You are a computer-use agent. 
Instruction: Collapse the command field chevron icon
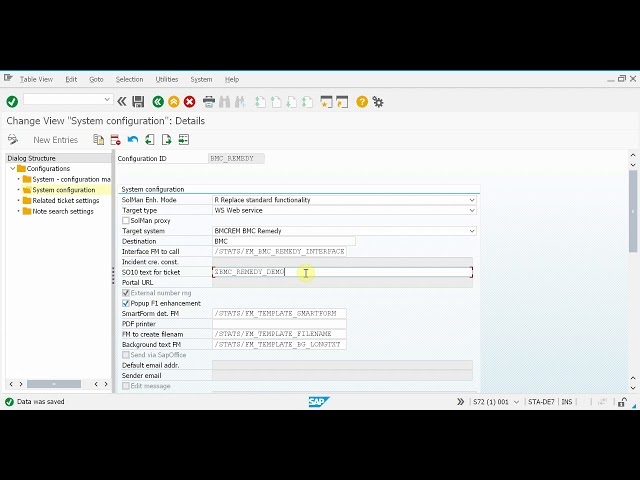[x=122, y=102]
